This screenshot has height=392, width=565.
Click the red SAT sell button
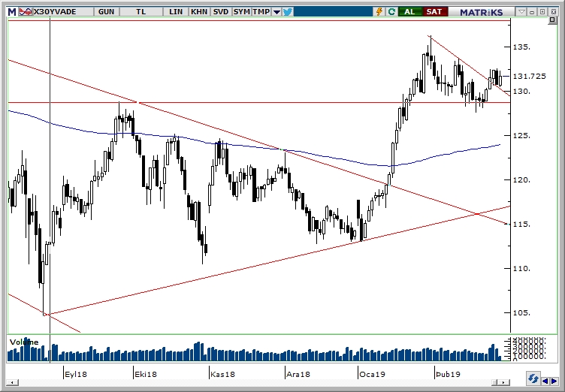(x=434, y=12)
